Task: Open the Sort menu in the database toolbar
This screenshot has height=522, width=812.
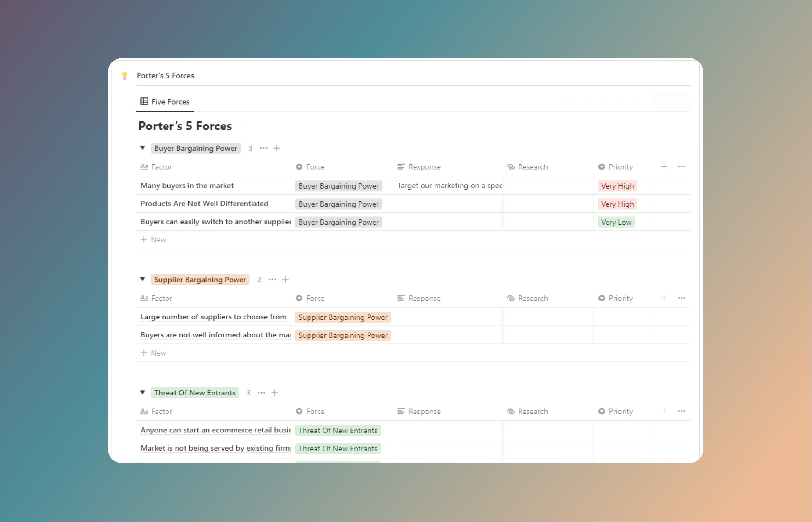Action: [588, 101]
